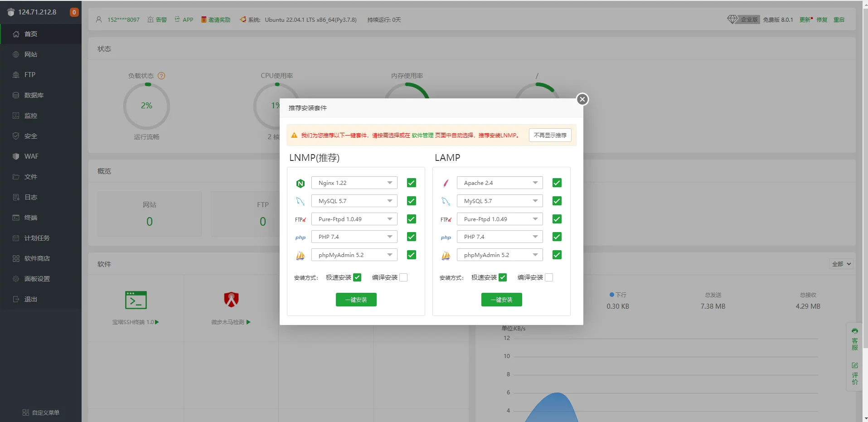Open the LNMP phpMyAdmin 5.2 dropdown

[x=354, y=255]
